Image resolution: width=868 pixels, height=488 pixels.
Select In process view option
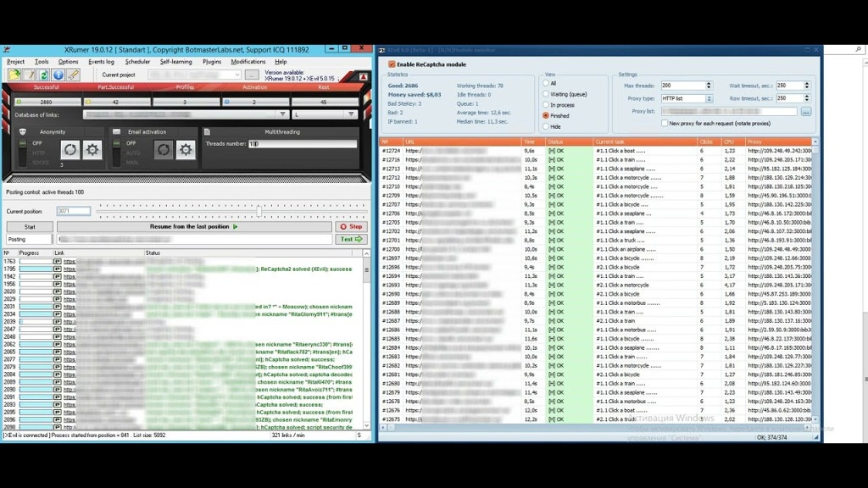click(x=546, y=104)
